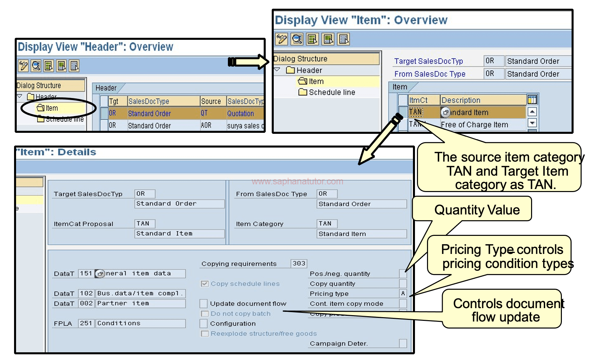Click the Pos./neg. quantity field
Viewport: 595px width, 364px height.
[x=403, y=274]
